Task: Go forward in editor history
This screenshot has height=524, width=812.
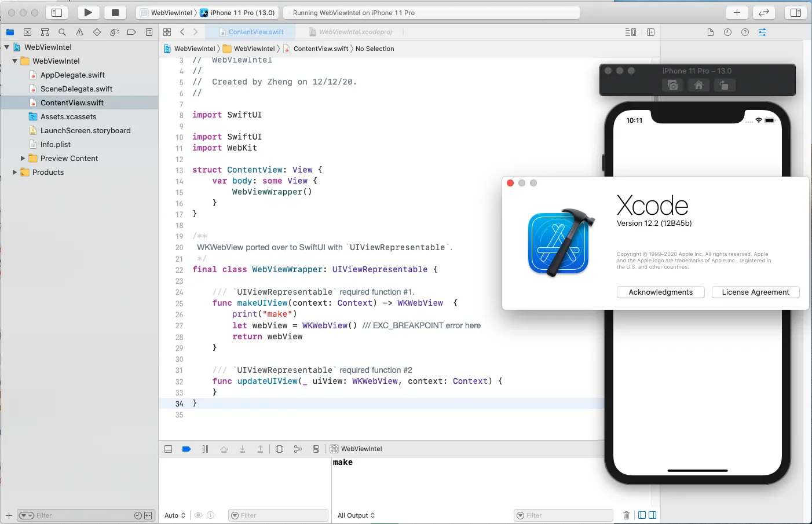Action: pos(196,32)
